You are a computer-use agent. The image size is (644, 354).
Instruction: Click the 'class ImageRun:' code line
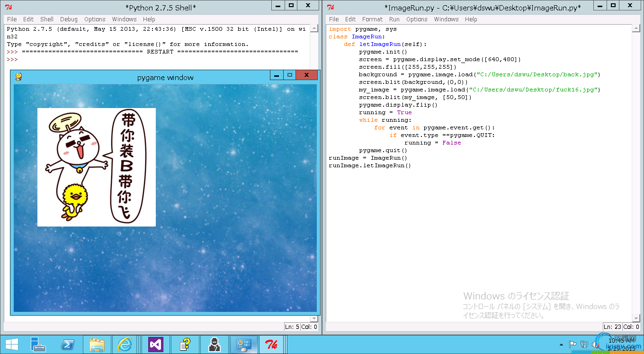(357, 36)
